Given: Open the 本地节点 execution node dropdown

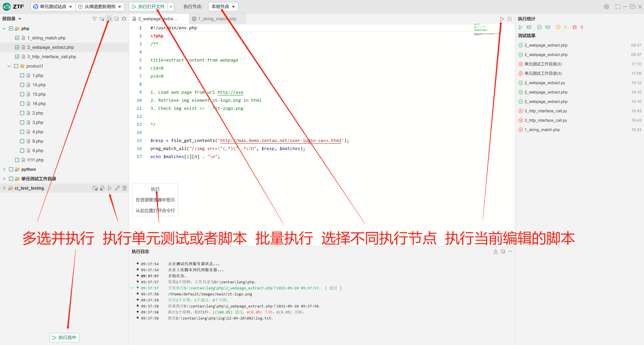Looking at the screenshot, I should [223, 7].
